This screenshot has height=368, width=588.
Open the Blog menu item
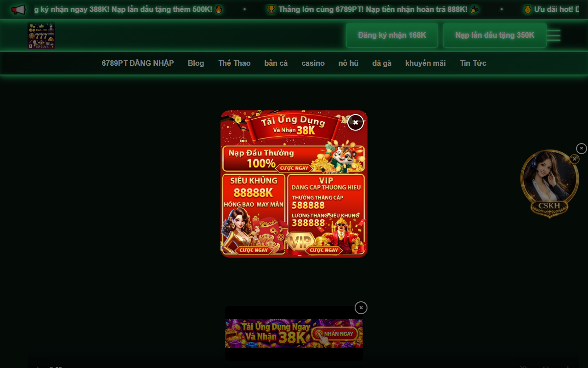pos(196,63)
